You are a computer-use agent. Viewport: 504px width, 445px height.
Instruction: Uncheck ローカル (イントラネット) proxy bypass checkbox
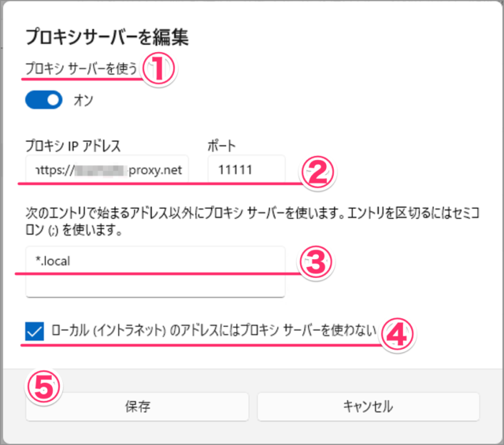click(35, 331)
